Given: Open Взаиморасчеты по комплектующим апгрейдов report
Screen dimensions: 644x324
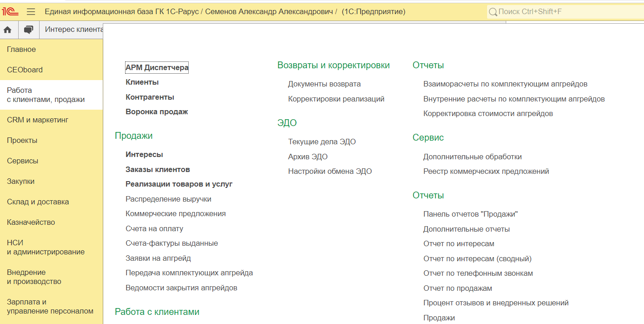Looking at the screenshot, I should tap(505, 84).
